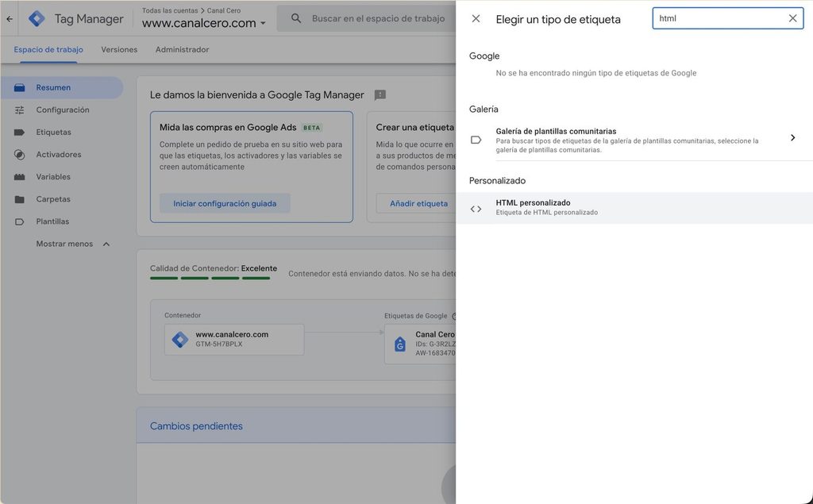Switch to Espacio de trabajo tab
The height and width of the screenshot is (504, 813).
[48, 50]
